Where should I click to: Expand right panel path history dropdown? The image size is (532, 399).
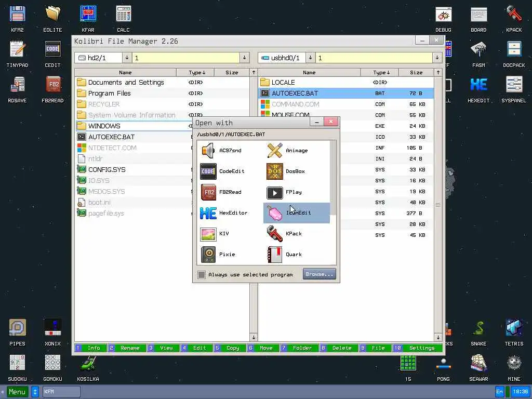(x=437, y=58)
